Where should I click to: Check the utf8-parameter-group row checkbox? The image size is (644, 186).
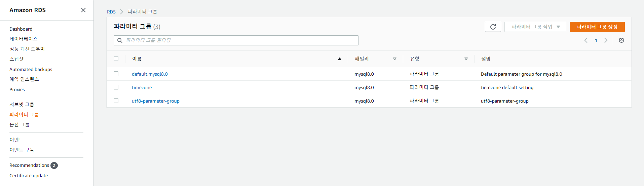click(116, 101)
